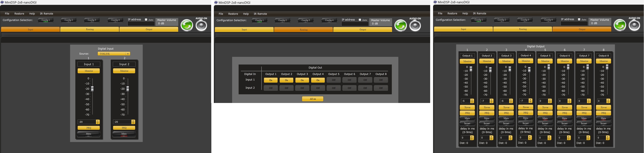
Task: Click the All on routing button
Action: (313, 99)
